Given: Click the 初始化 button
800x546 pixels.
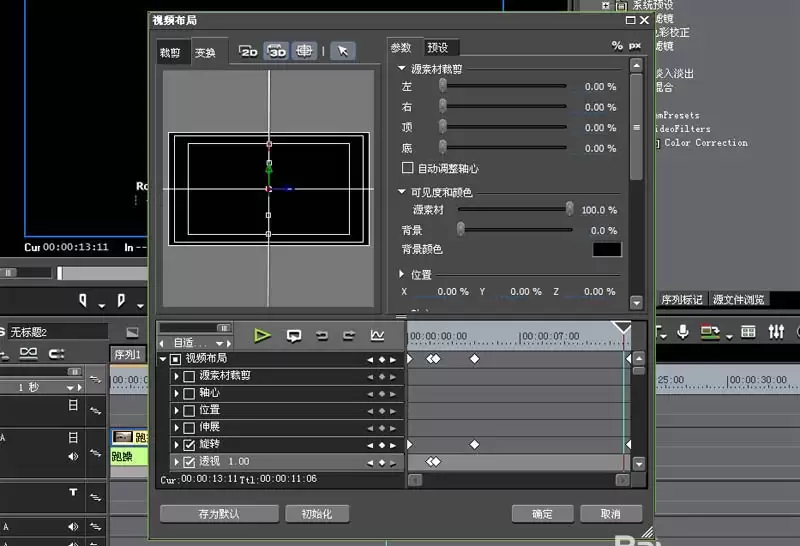Looking at the screenshot, I should pos(317,514).
